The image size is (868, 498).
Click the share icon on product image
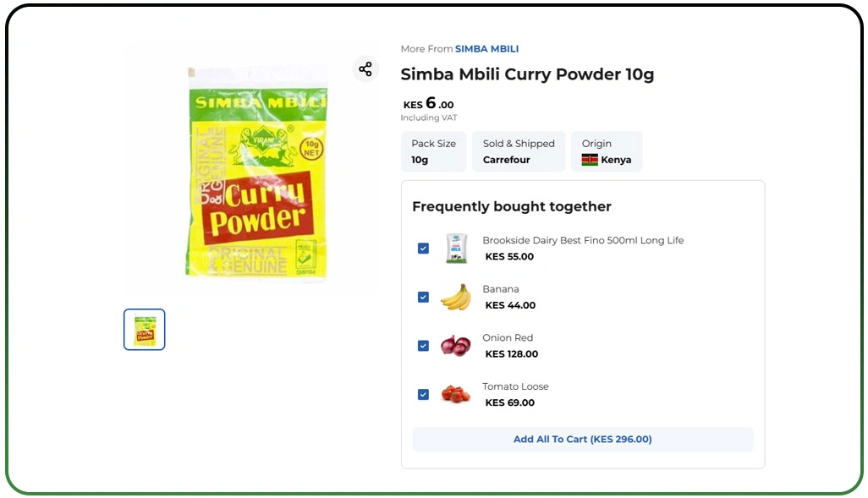[365, 69]
